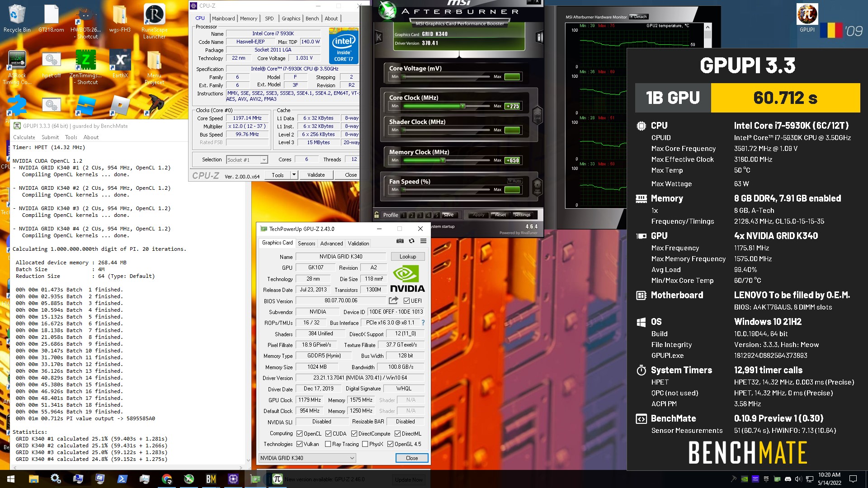Toggle the DirectCompute checkbox in GPU-Z

354,433
